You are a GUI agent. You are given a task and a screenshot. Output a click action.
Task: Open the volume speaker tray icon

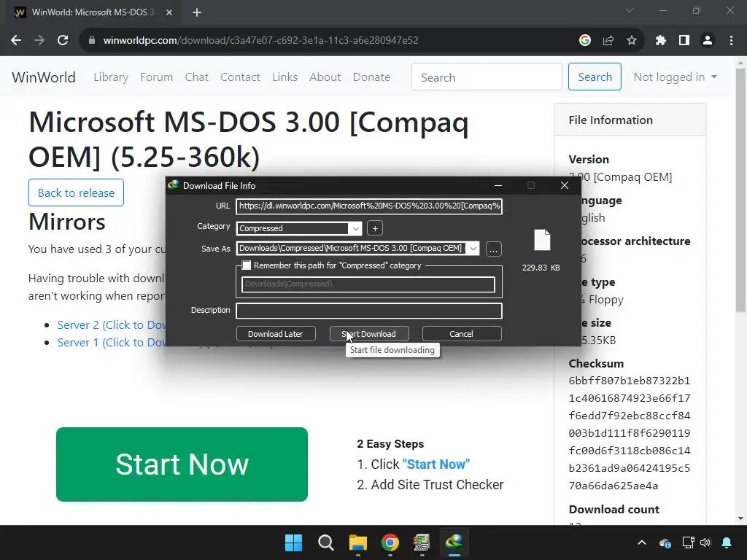pyautogui.click(x=705, y=542)
